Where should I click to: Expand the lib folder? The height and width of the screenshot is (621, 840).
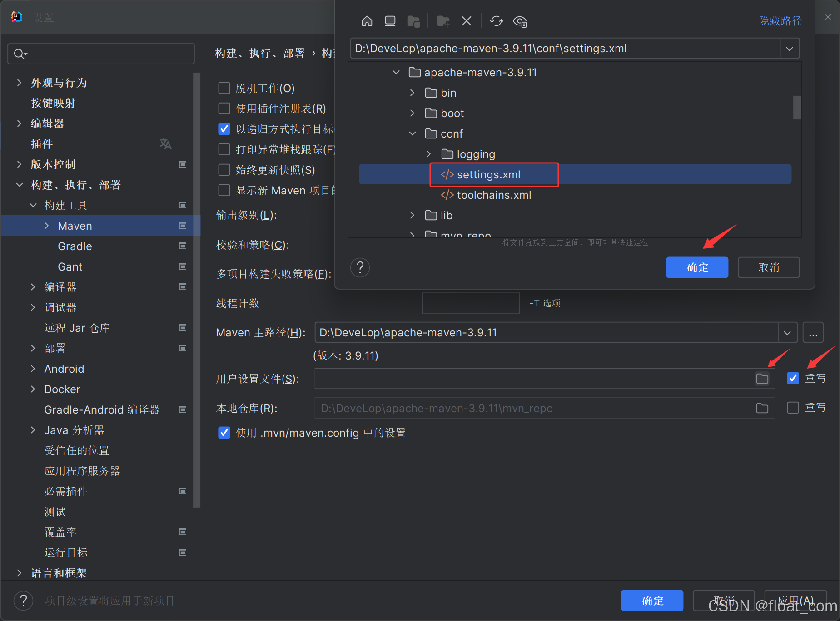pos(412,215)
